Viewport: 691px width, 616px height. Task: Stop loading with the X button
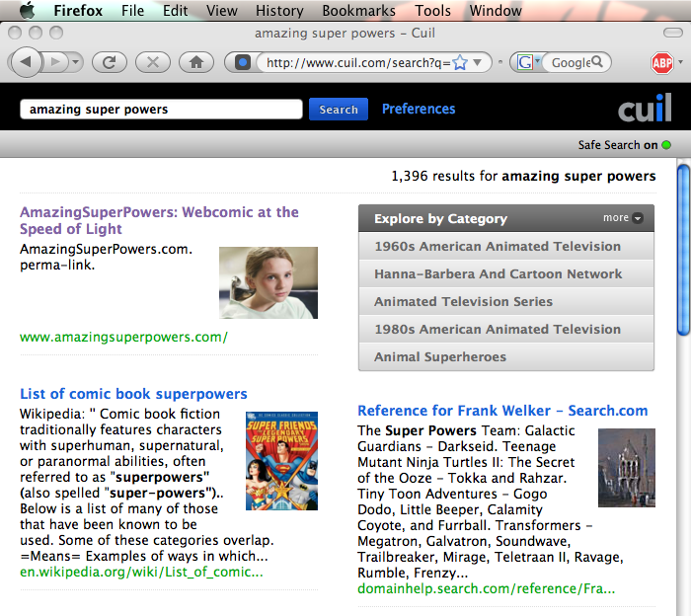152,62
